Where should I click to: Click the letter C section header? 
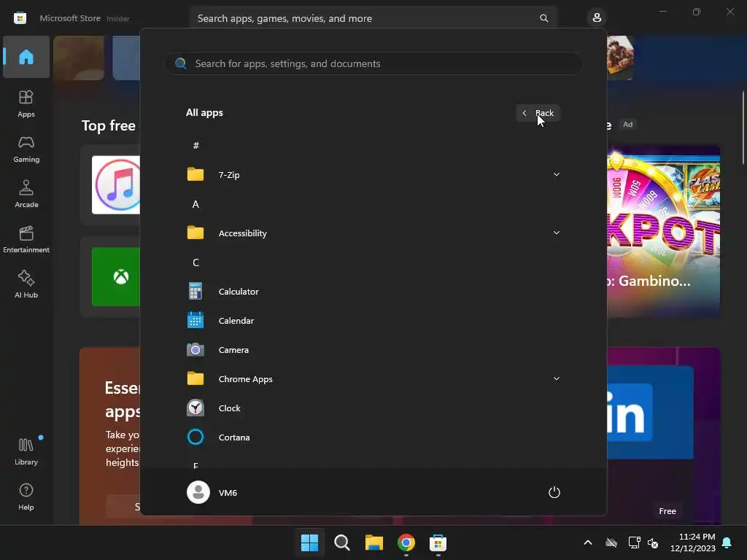196,262
